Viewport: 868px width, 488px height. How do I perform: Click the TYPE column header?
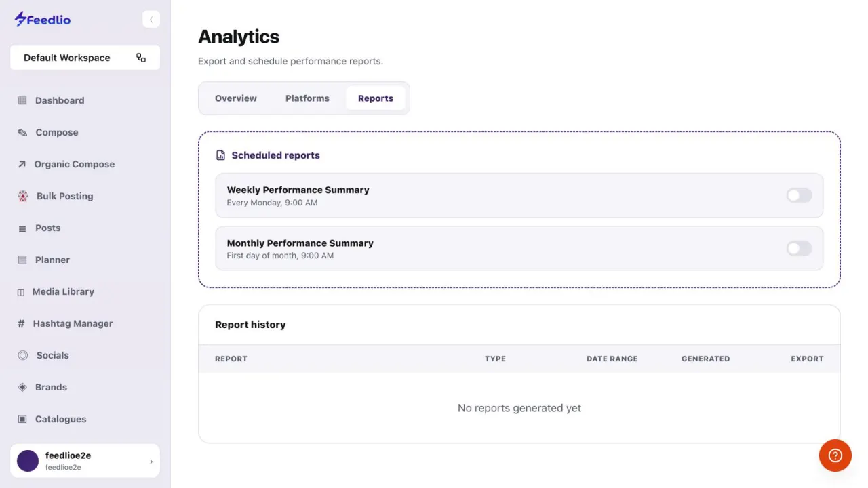point(495,359)
